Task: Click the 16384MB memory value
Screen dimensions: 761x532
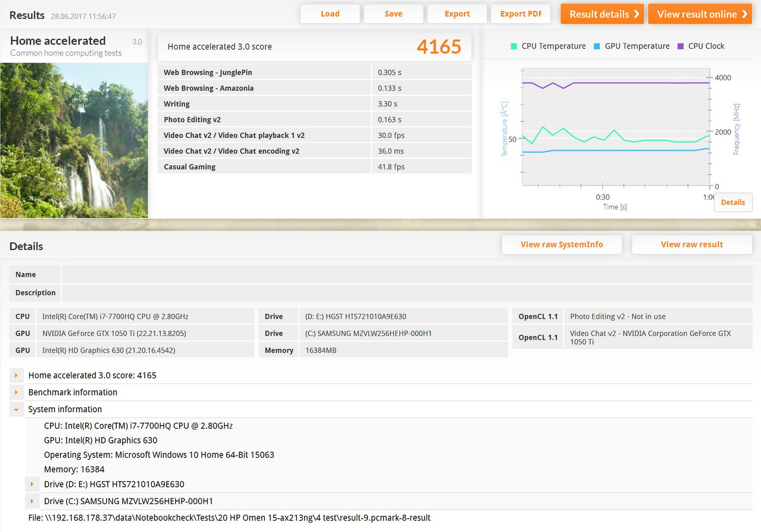Action: [404, 350]
